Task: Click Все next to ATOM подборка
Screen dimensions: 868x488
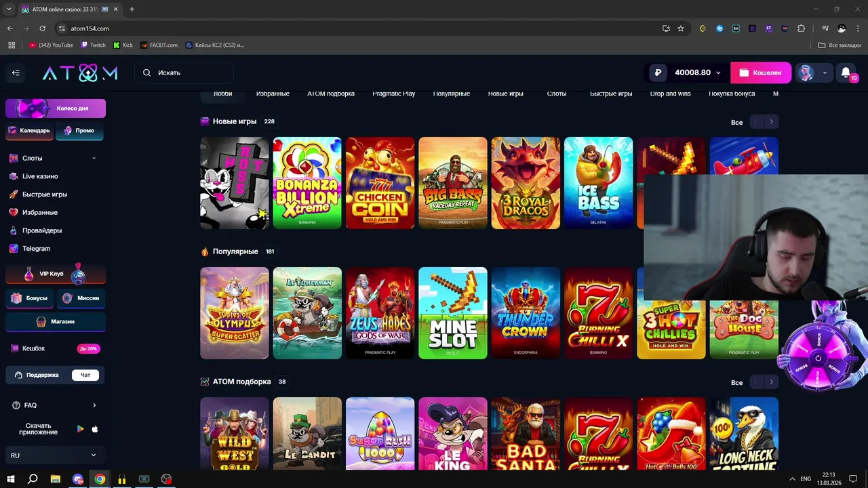Action: (x=737, y=383)
